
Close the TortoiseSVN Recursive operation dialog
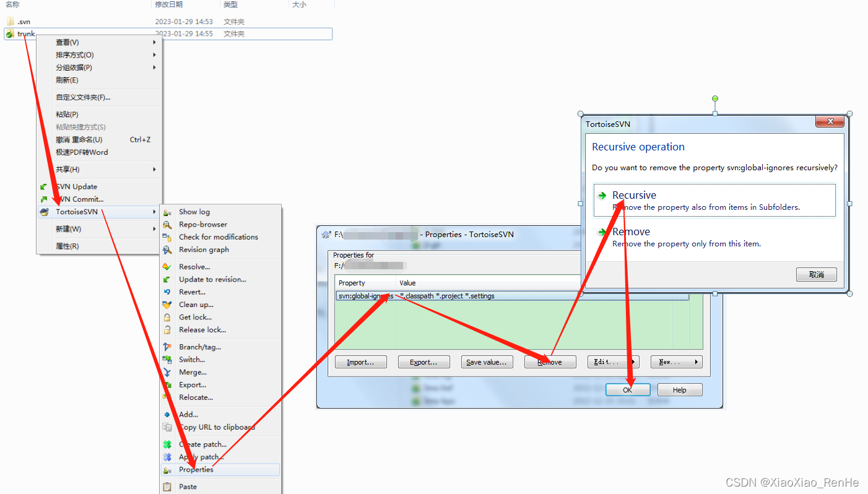click(829, 123)
